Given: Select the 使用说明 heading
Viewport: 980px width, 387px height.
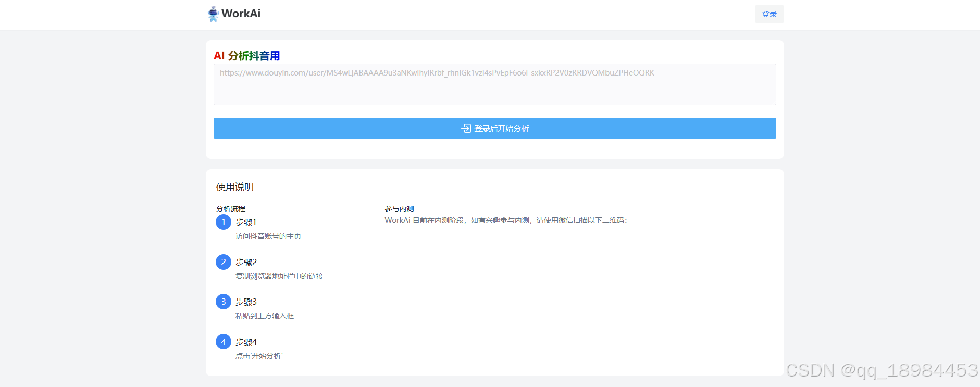Looking at the screenshot, I should click(x=235, y=187).
